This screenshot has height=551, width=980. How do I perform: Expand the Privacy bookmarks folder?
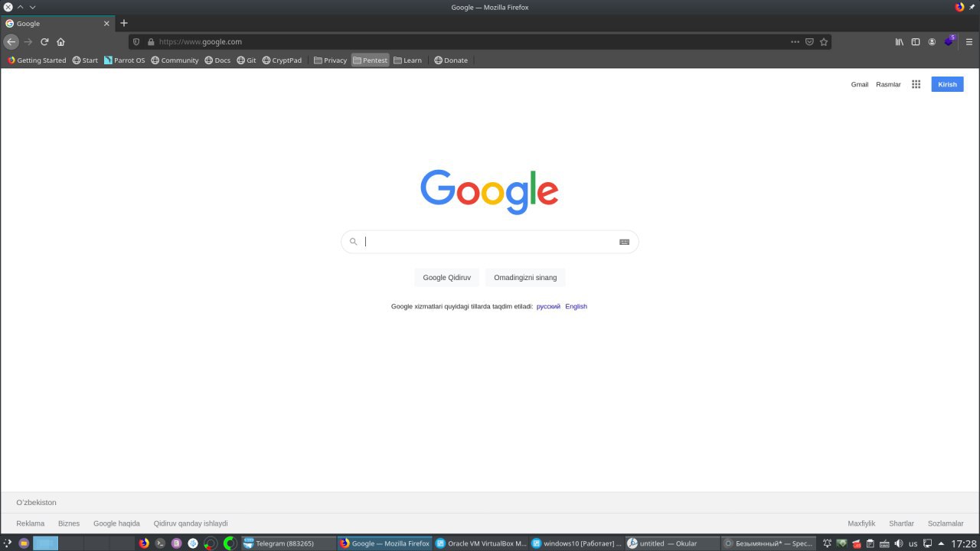(x=330, y=60)
